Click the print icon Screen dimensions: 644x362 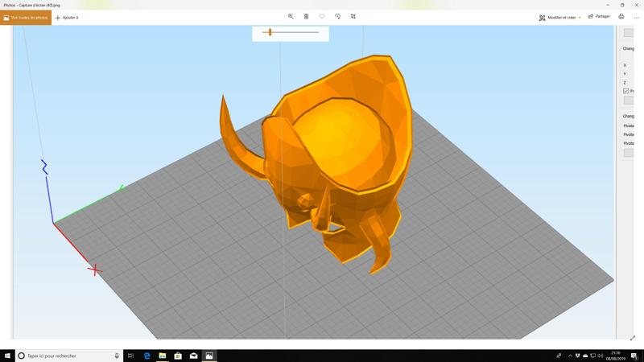pyautogui.click(x=621, y=16)
